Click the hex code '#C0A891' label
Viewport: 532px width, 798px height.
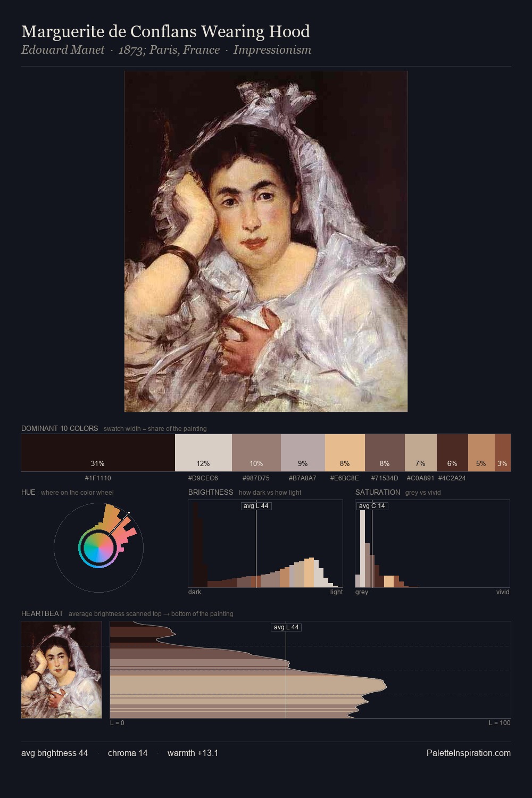tap(420, 478)
